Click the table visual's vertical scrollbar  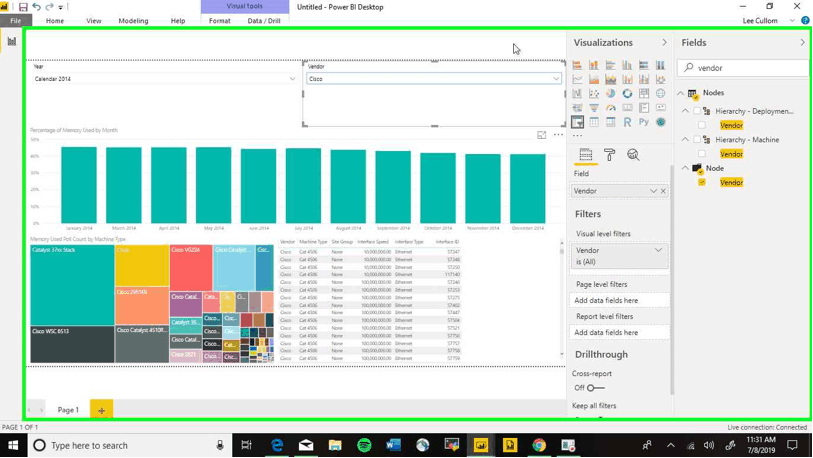(x=562, y=299)
